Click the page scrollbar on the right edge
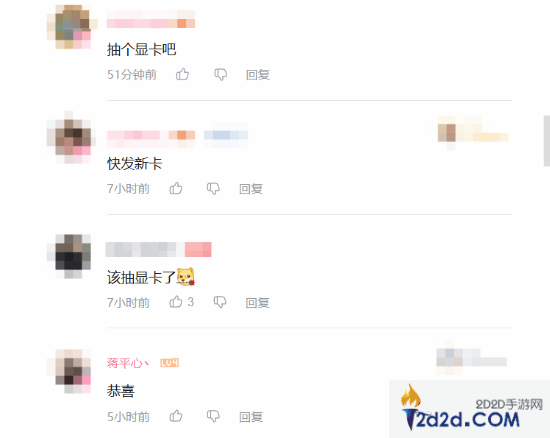This screenshot has width=550, height=438. 547,140
